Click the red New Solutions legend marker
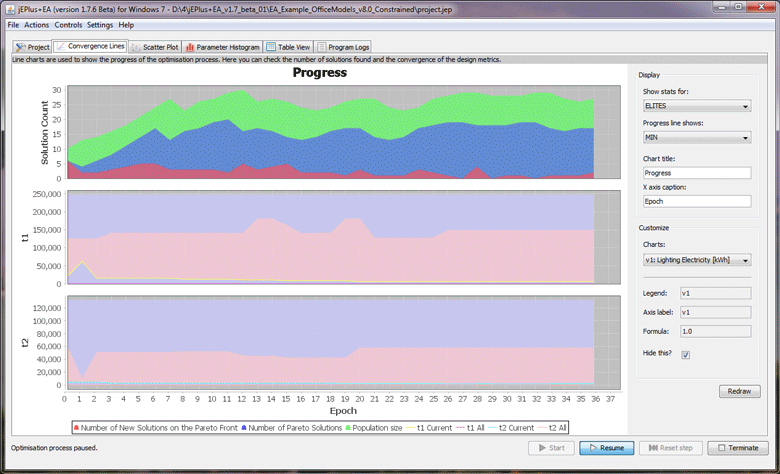Viewport: 780px width, 474px height. pyautogui.click(x=76, y=427)
